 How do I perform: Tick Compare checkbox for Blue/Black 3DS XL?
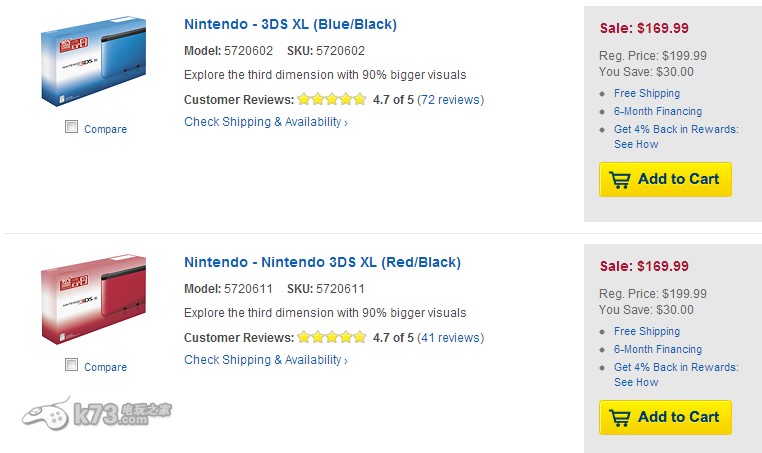click(71, 127)
